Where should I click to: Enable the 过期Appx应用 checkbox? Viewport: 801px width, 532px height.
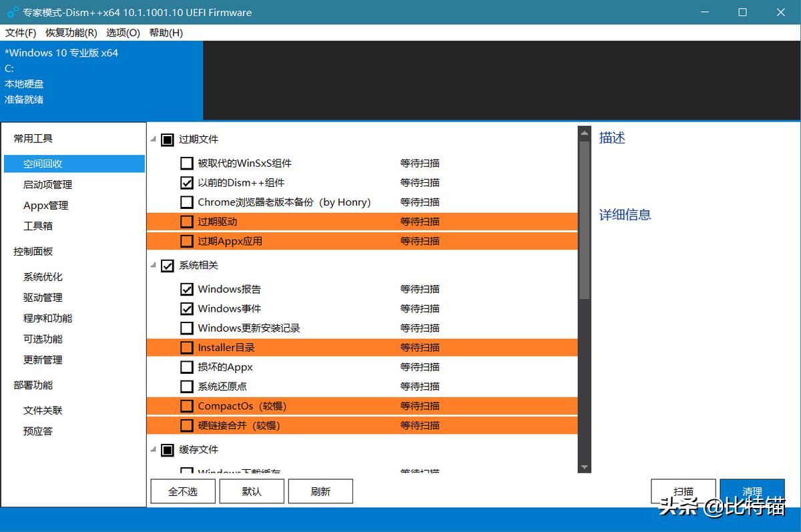tap(186, 241)
